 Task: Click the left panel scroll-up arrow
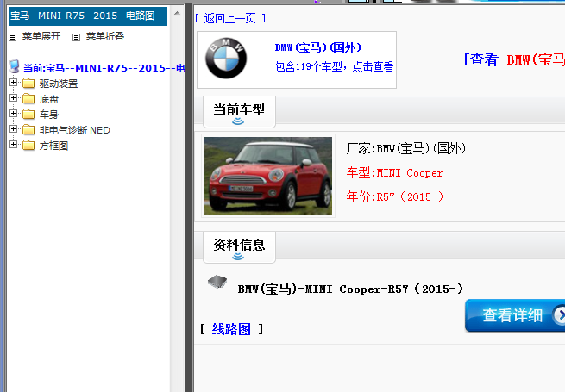coord(177,13)
